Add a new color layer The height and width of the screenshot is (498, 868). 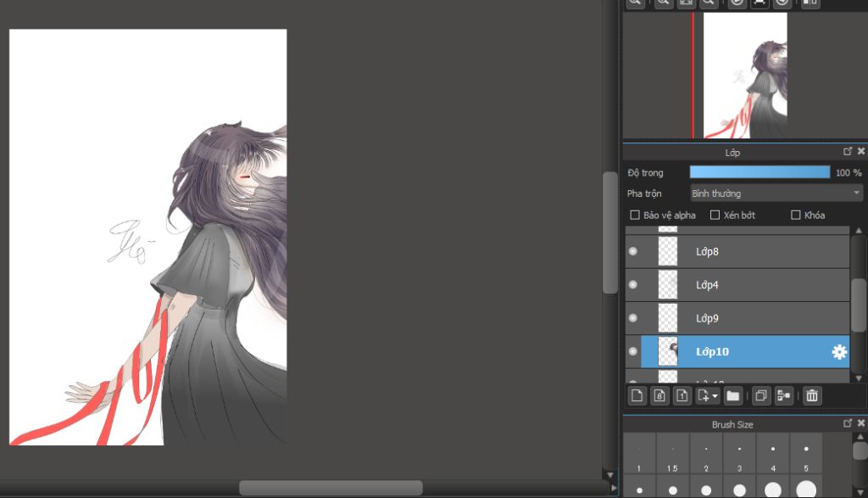click(x=637, y=395)
